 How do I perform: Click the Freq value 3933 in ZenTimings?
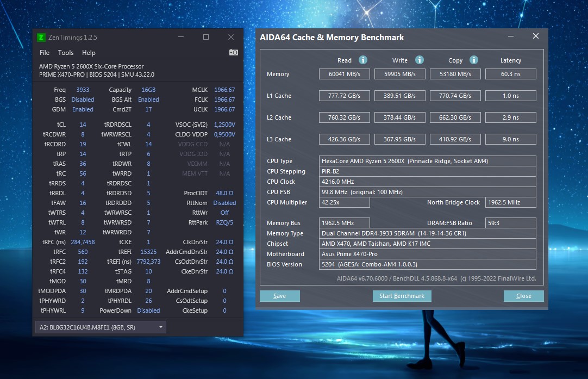(x=83, y=90)
